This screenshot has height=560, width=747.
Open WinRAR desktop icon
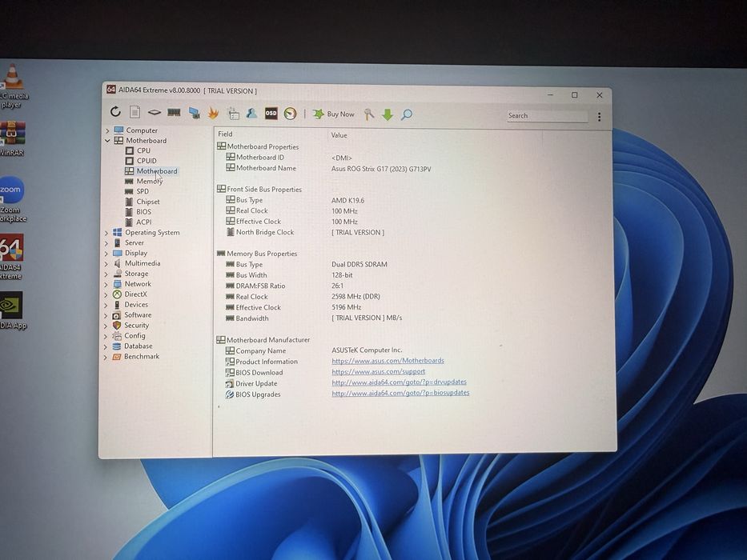(x=12, y=138)
